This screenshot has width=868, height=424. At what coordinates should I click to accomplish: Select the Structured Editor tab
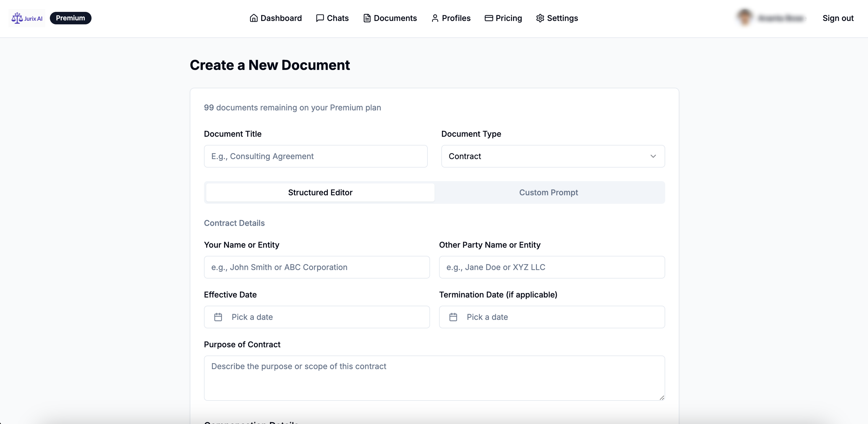[320, 192]
